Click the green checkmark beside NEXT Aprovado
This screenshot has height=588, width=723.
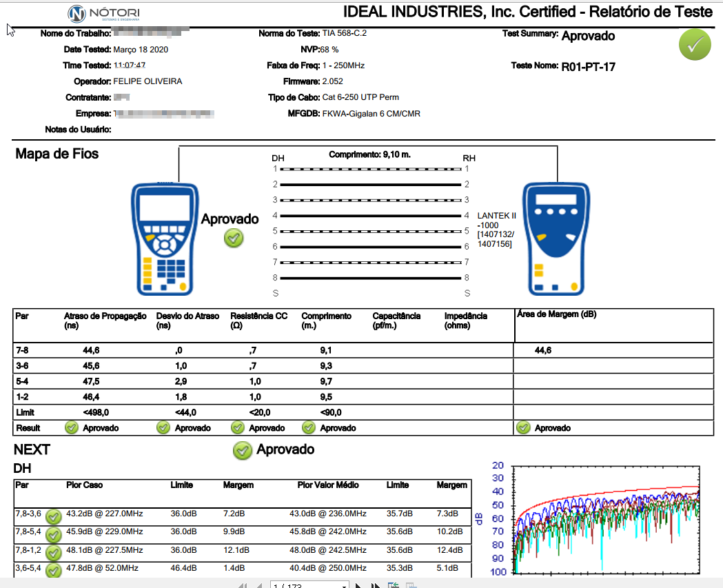pos(243,450)
